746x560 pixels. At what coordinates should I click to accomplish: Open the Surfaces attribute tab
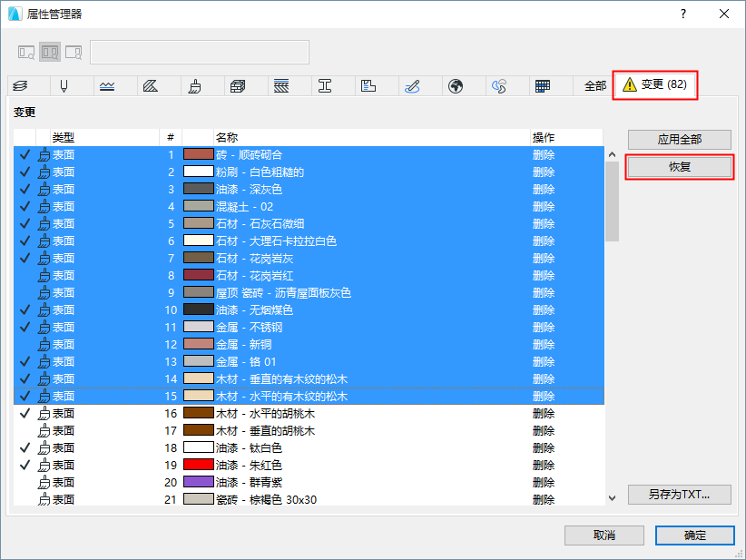pos(194,86)
